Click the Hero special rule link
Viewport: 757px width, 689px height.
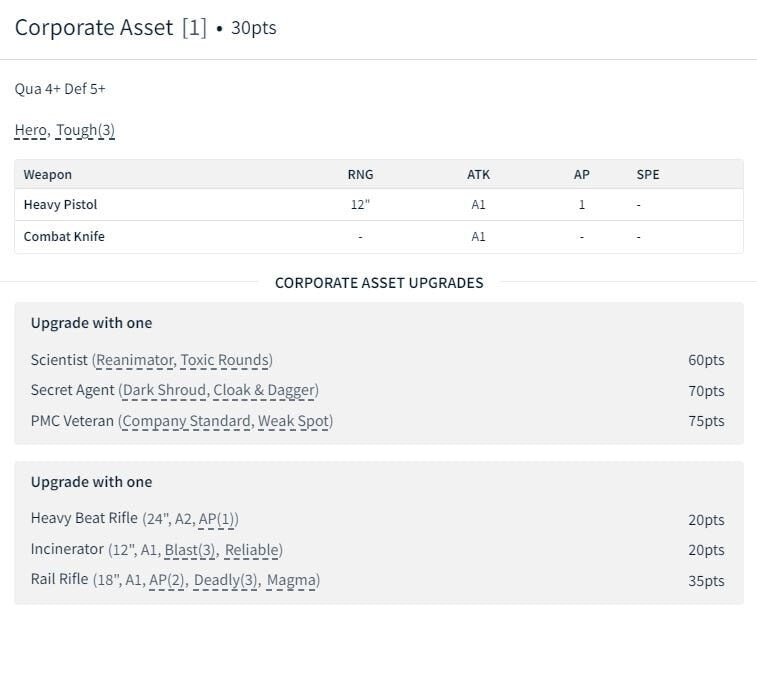(x=31, y=130)
